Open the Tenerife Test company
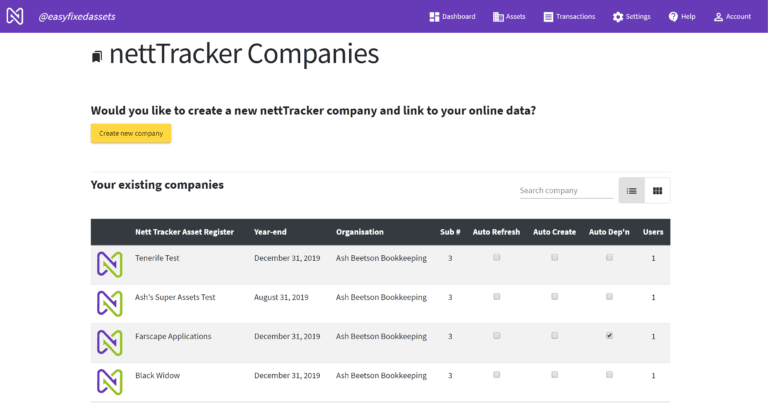The width and height of the screenshot is (768, 403). pyautogui.click(x=157, y=258)
